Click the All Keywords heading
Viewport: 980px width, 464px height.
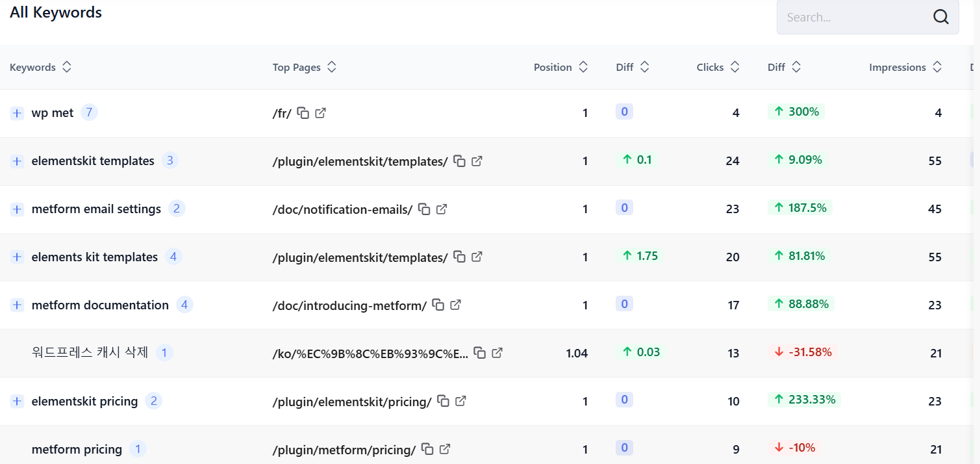point(56,12)
